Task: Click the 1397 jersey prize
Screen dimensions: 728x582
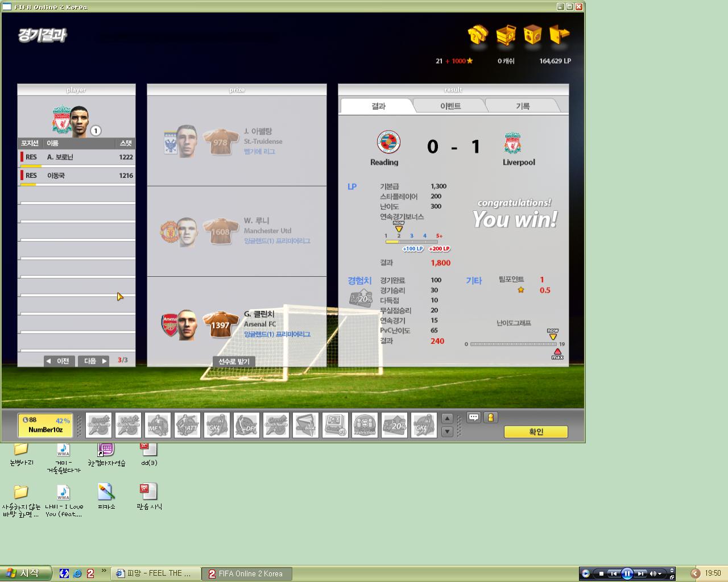Action: pos(220,324)
